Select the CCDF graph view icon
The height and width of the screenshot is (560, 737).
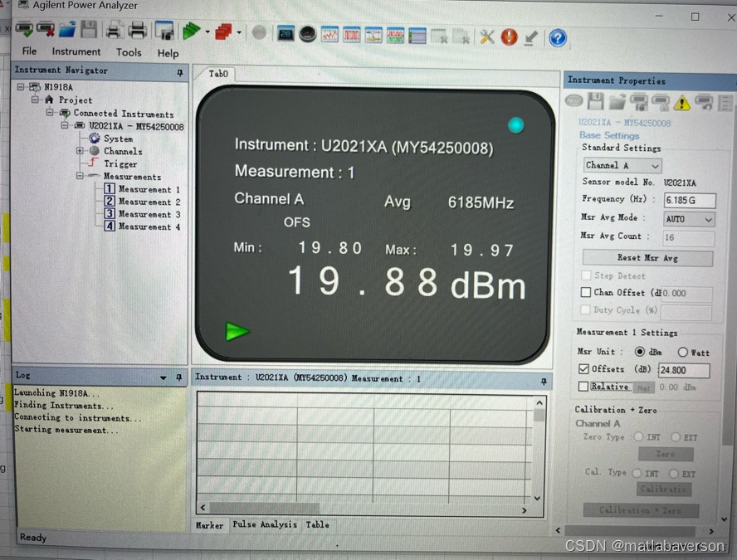[x=373, y=36]
